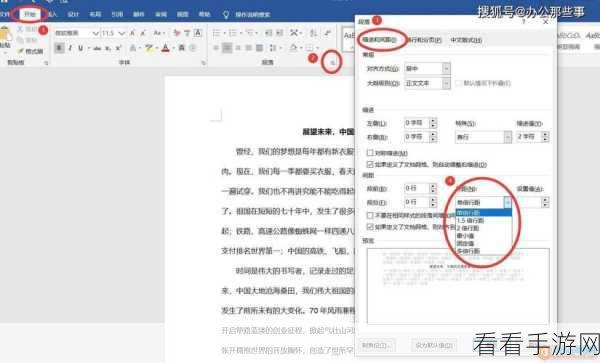Screen dimensions: 600x363
Task: Open the special indent dropdown
Action: click(507, 137)
